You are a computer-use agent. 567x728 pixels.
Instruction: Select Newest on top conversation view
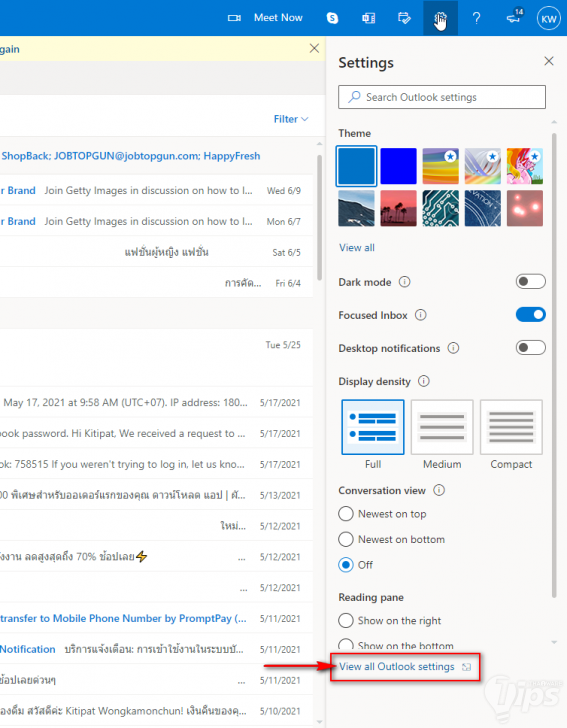click(345, 514)
